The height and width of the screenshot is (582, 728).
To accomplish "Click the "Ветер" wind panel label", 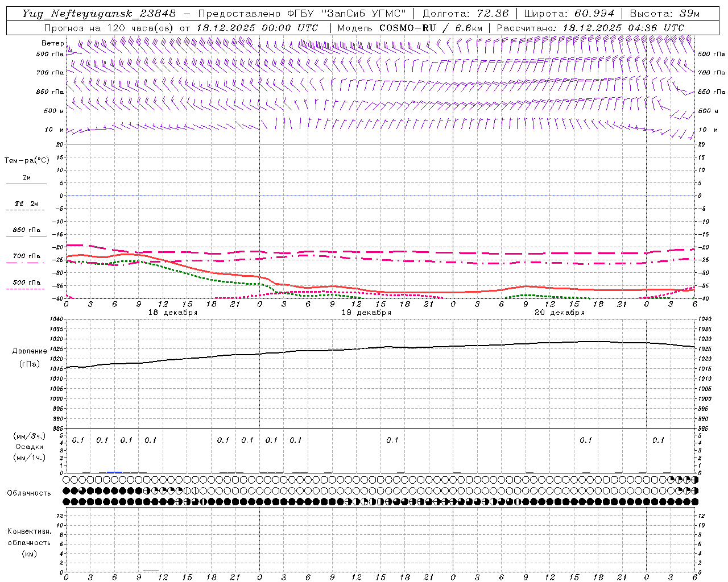I will pyautogui.click(x=53, y=43).
